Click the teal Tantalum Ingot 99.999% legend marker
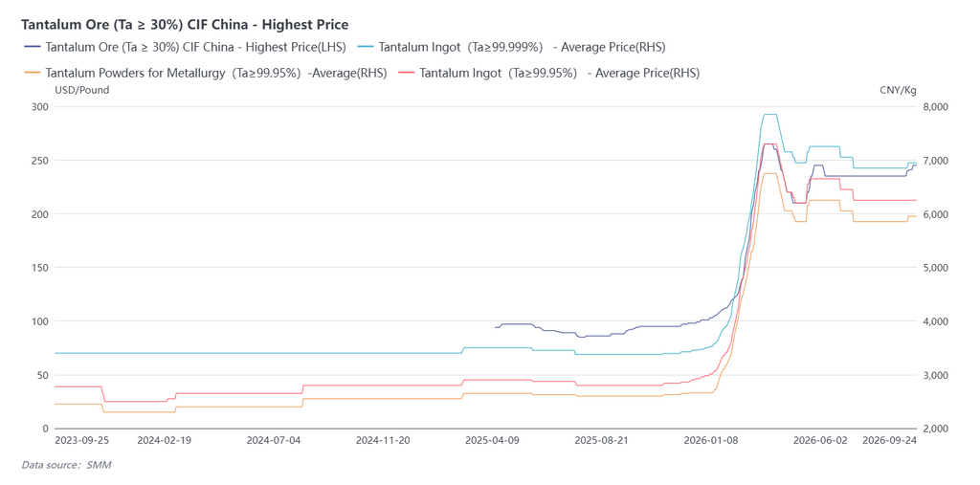The width and height of the screenshot is (980, 485). click(x=367, y=47)
